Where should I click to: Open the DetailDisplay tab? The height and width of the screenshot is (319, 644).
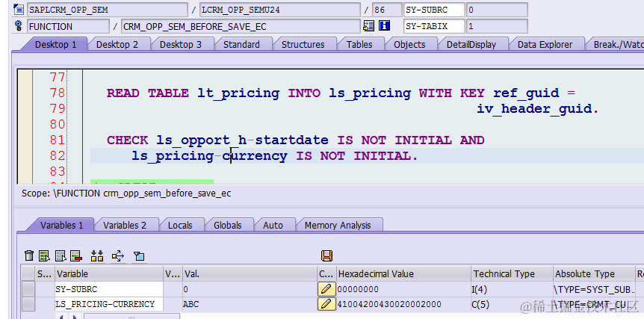click(x=471, y=44)
